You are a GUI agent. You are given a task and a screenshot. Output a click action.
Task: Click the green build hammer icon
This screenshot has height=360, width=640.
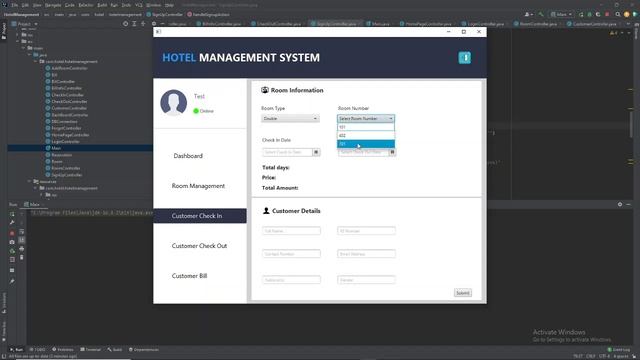tap(541, 14)
